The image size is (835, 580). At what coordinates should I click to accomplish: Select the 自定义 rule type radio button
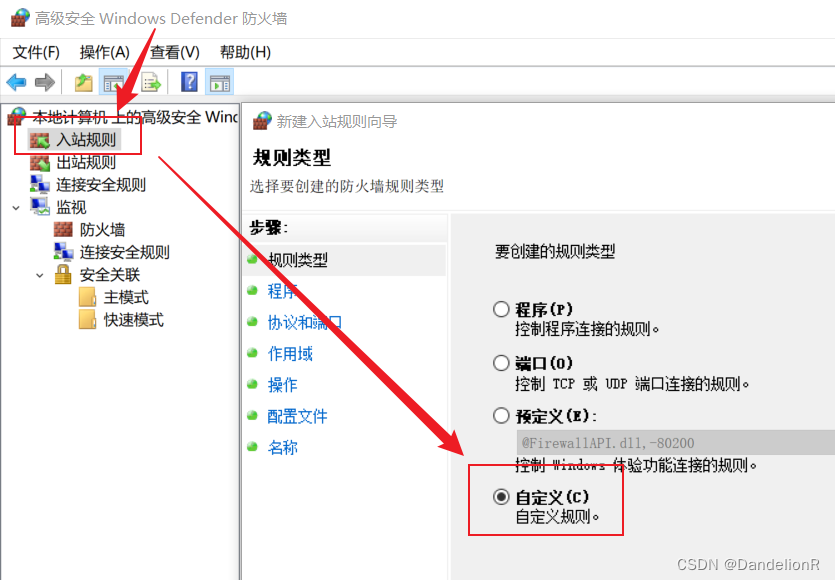(x=501, y=496)
